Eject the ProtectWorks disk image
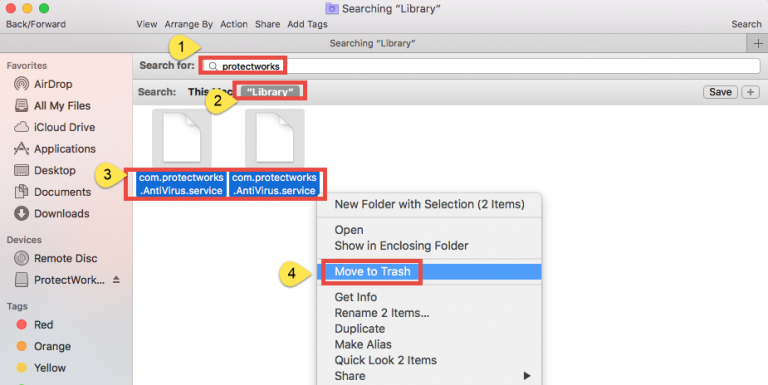Screen dimensions: 768x385 coord(116,280)
